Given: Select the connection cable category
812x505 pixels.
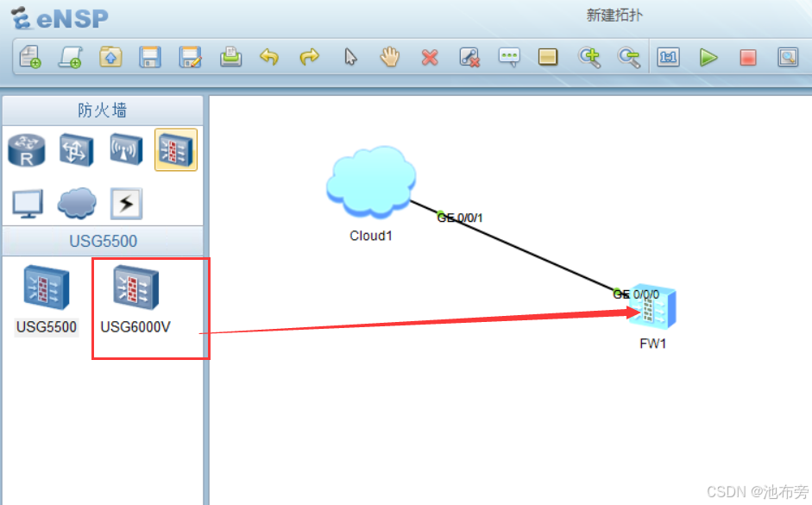Looking at the screenshot, I should point(126,204).
